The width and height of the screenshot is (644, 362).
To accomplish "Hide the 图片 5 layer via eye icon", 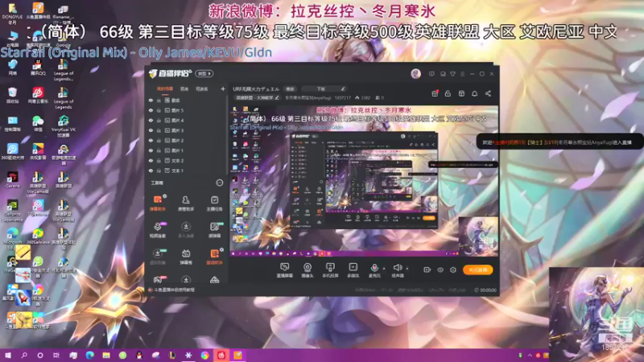I will tap(151, 110).
